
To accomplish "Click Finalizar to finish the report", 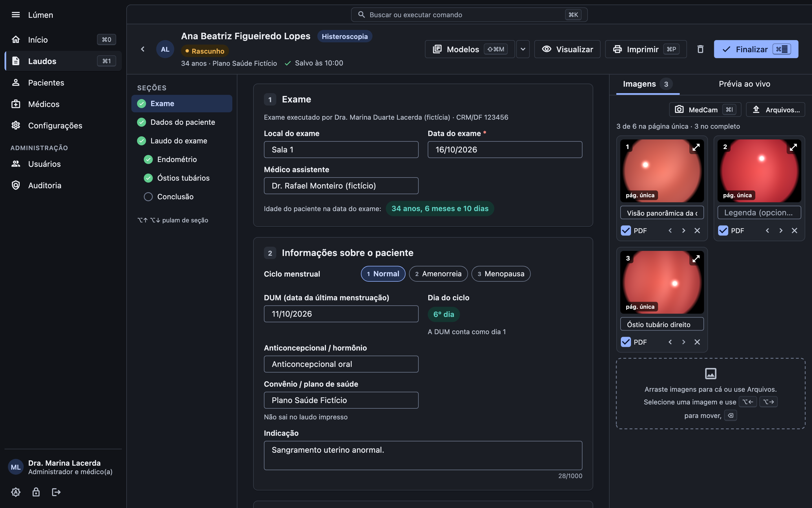I will [756, 49].
